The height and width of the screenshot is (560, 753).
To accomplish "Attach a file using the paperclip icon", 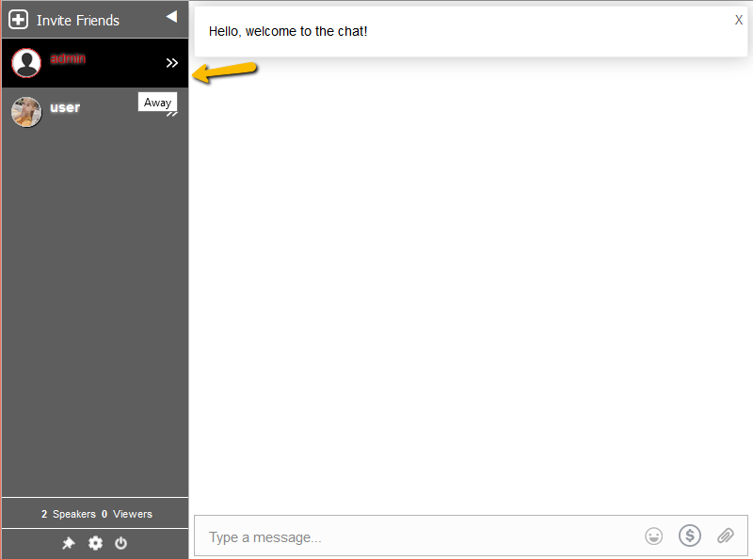I will [x=725, y=536].
